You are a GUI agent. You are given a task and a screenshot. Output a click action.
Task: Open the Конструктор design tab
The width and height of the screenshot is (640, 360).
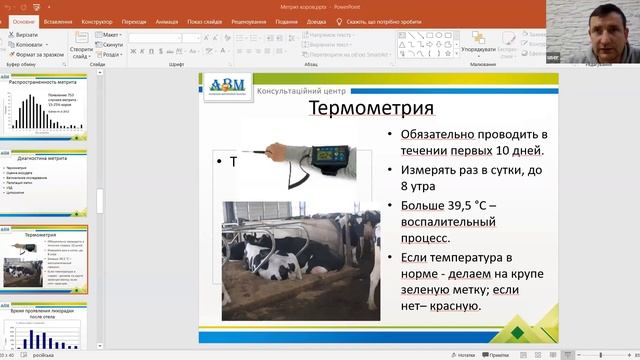point(97,22)
